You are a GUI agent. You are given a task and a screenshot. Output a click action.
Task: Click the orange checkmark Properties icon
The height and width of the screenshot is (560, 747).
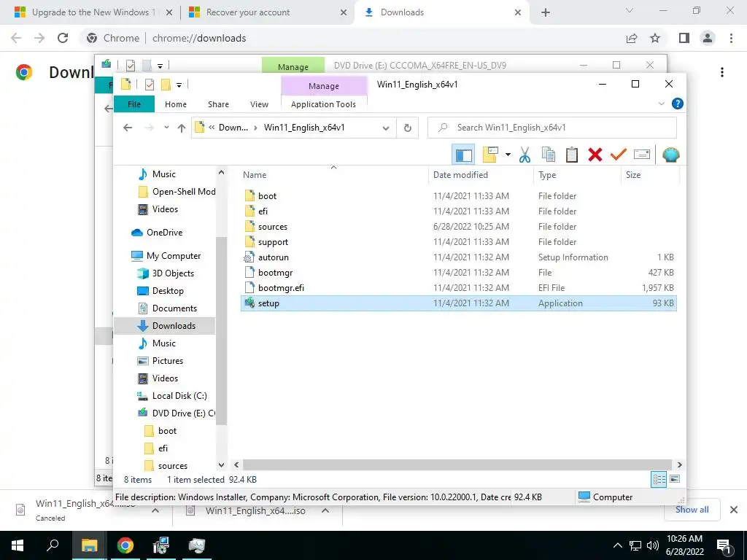[x=619, y=155]
